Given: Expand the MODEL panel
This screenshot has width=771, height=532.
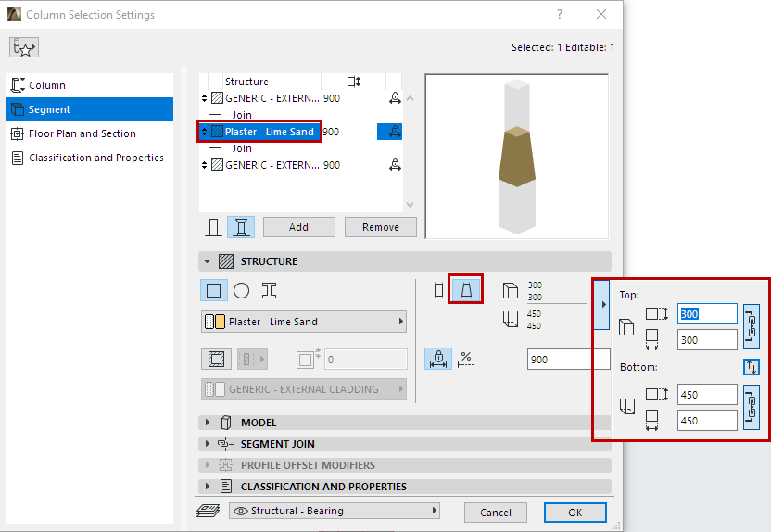Looking at the screenshot, I should coord(207,423).
